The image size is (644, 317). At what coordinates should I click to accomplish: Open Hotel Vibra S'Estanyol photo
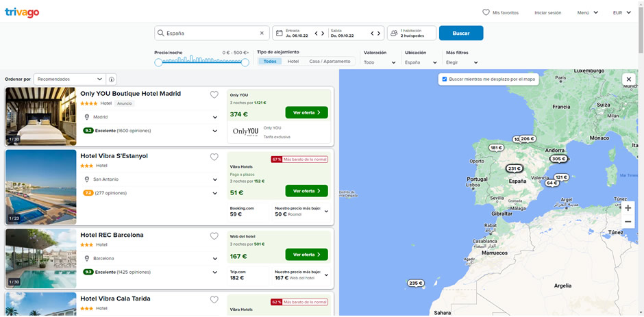[40, 187]
